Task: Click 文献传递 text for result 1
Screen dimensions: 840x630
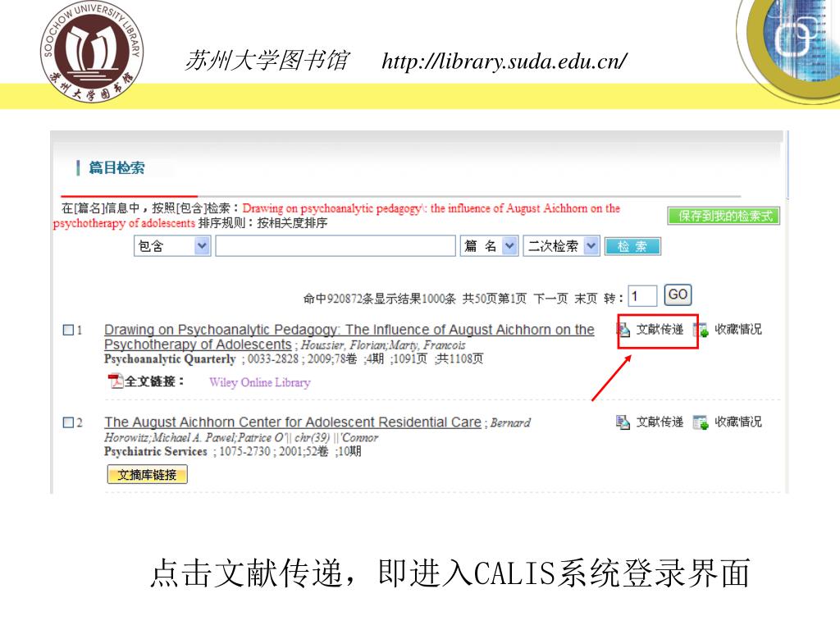Action: [660, 330]
